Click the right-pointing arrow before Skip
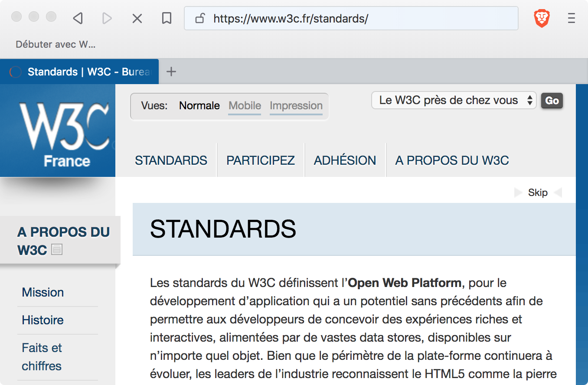 pos(518,192)
